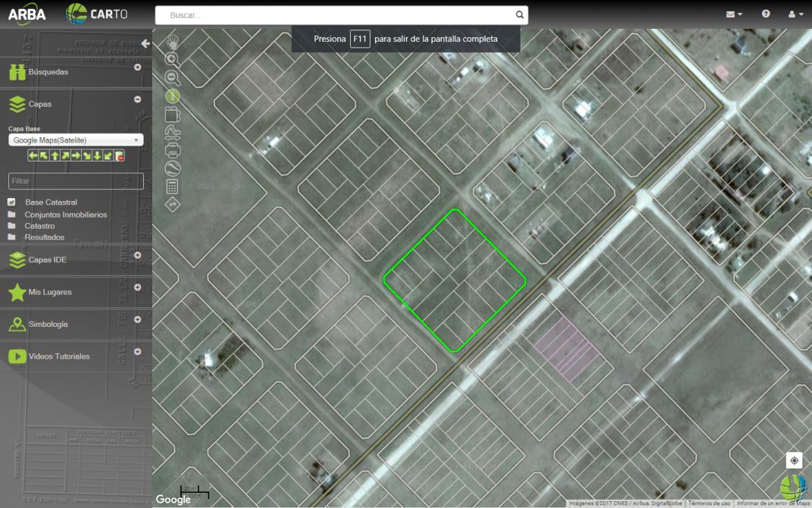Open the user account menu
Viewport: 812px width, 508px height.
coord(795,14)
